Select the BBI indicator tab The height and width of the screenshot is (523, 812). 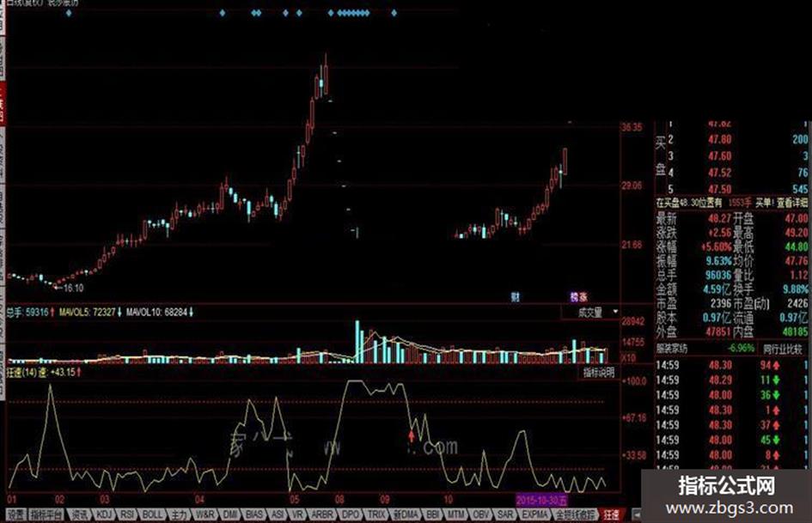coord(433,514)
